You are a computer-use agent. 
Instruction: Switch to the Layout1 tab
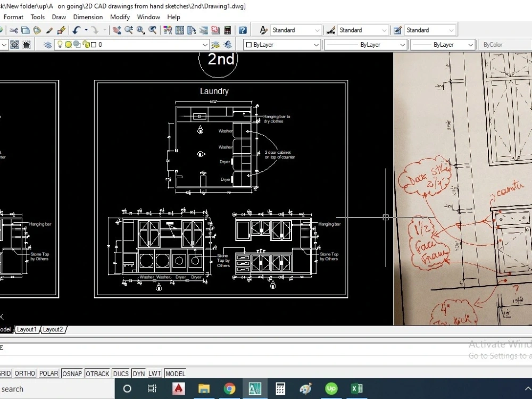(x=27, y=329)
